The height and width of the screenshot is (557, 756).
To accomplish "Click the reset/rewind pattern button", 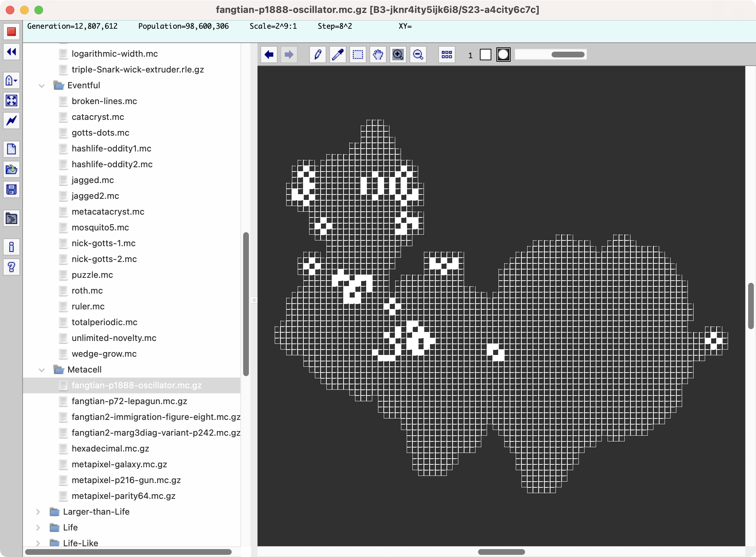I will coord(11,52).
